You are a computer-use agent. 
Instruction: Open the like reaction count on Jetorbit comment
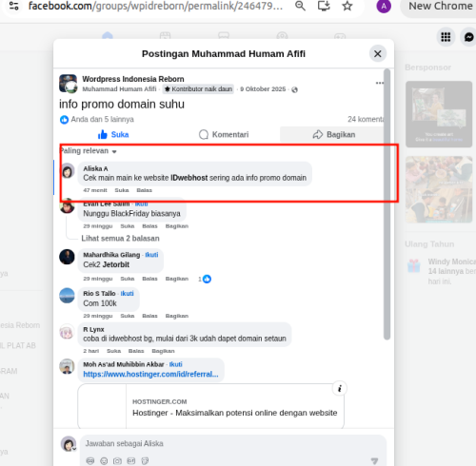pyautogui.click(x=205, y=279)
